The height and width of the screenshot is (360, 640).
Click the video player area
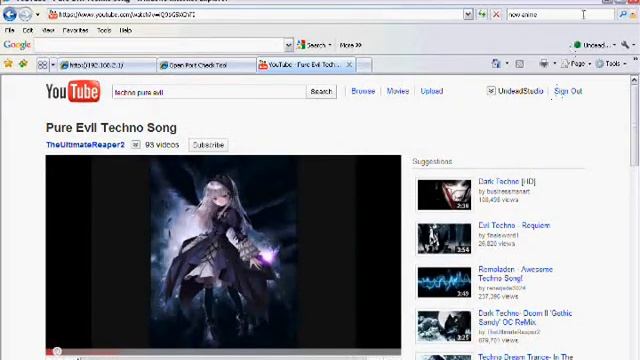click(223, 251)
